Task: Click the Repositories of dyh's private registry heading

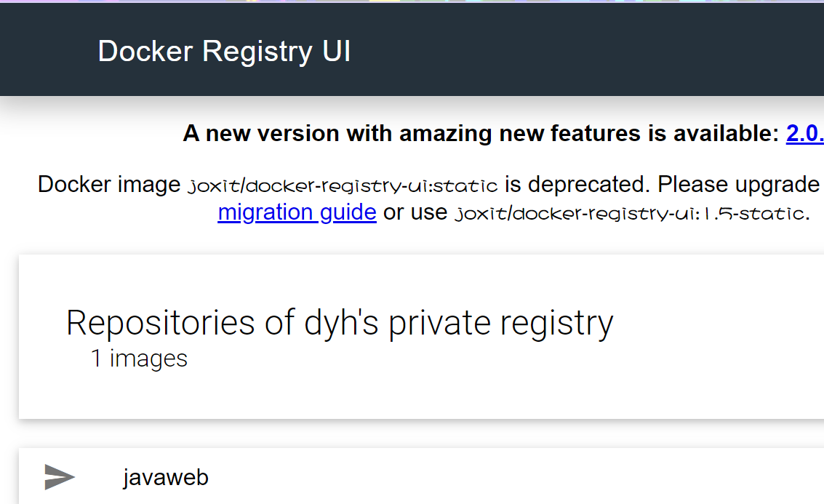Action: 340,322
